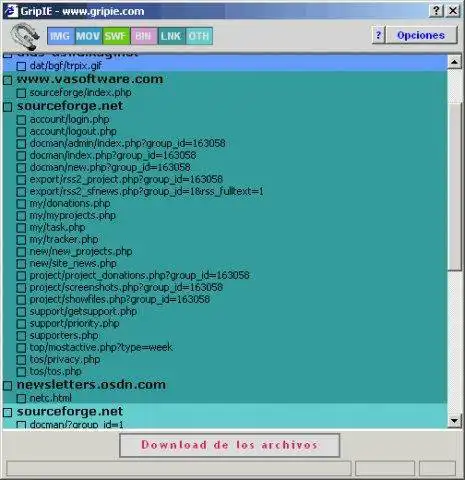Click the title bar help ? button
Viewport: 465px width, 480px height.
click(x=436, y=11)
